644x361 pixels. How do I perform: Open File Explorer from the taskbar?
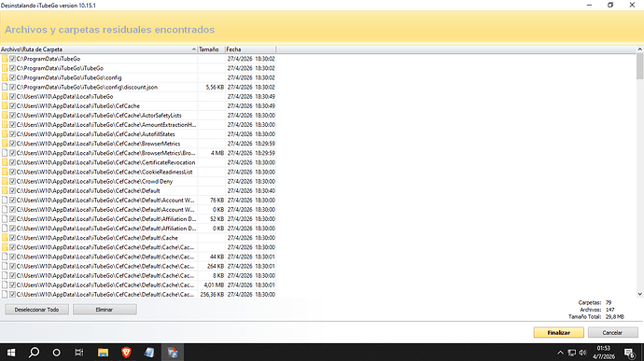[103, 353]
